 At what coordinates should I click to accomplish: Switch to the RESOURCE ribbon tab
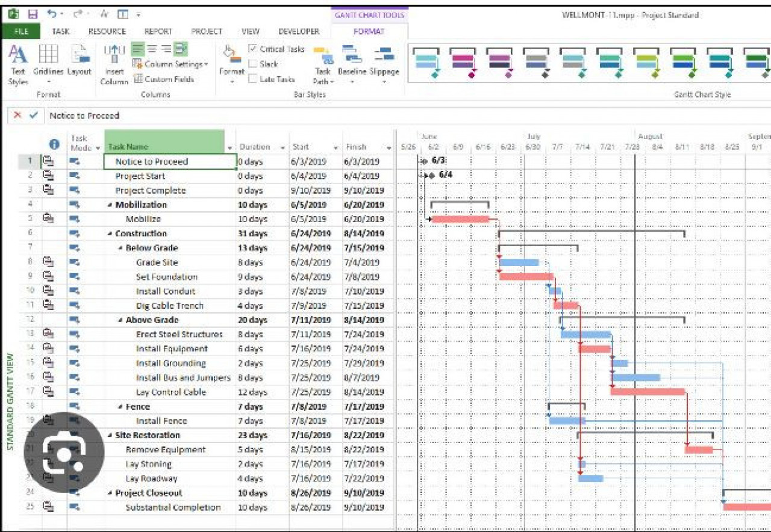point(107,31)
